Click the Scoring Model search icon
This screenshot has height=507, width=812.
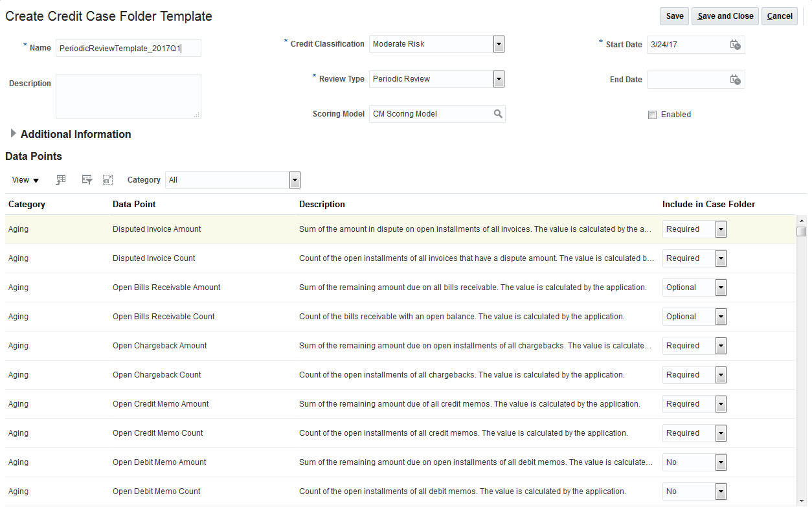point(498,114)
